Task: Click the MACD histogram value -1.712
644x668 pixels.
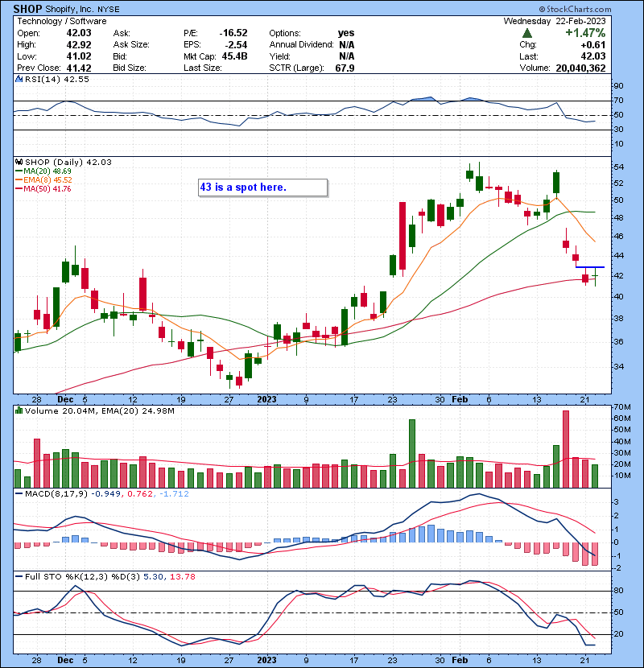Action: [x=174, y=494]
